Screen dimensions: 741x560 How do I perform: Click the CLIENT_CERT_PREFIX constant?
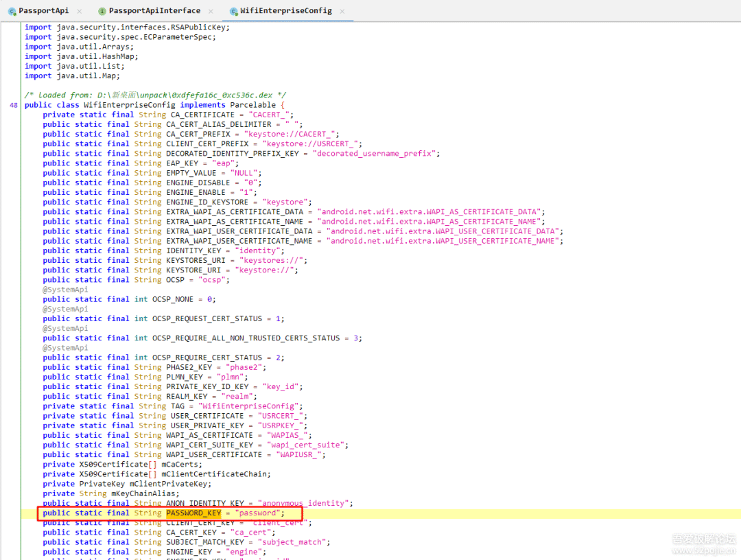click(x=207, y=143)
